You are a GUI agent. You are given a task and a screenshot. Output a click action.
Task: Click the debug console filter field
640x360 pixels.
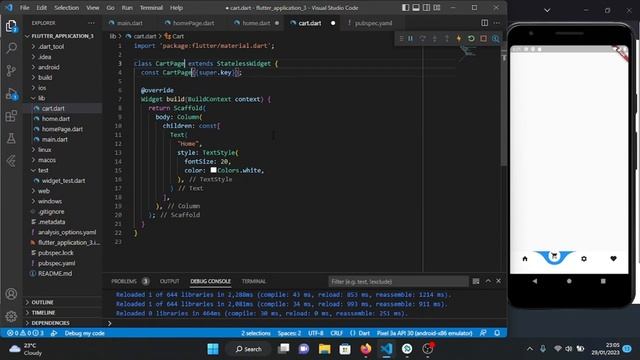pos(398,281)
